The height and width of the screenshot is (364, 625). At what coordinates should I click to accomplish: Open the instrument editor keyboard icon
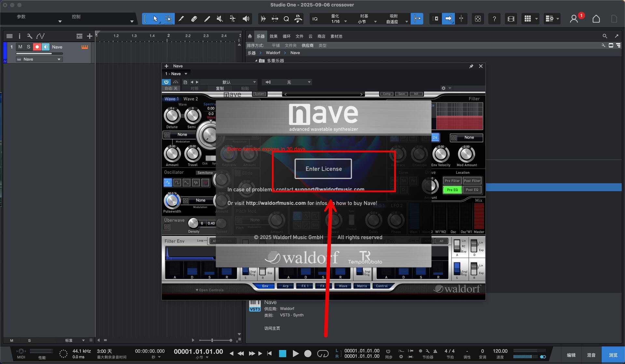pyautogui.click(x=85, y=47)
